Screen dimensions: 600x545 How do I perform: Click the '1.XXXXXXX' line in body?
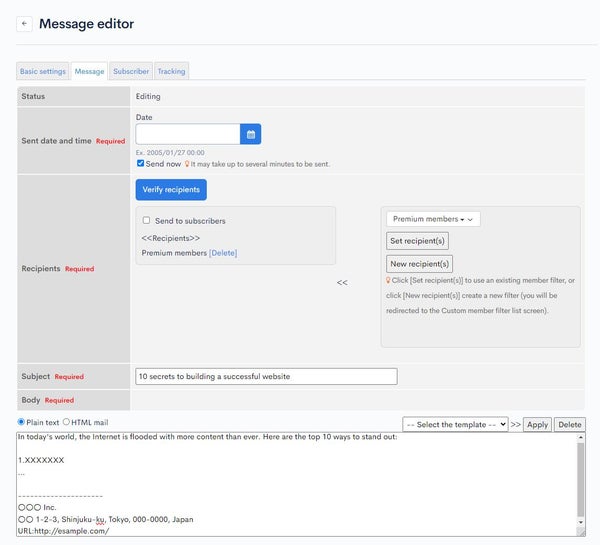(41, 460)
